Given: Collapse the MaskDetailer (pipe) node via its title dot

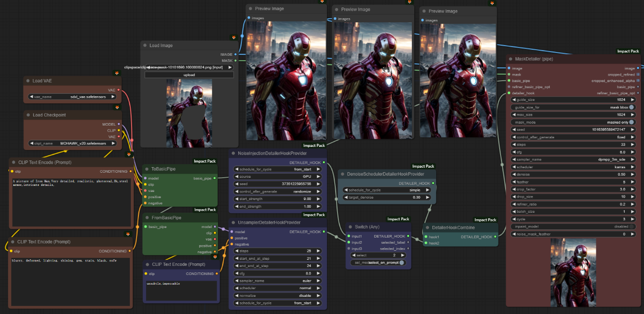Looking at the screenshot, I should click(510, 59).
